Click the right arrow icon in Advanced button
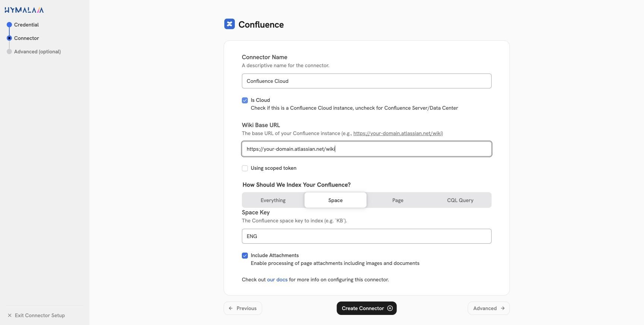Viewport: 644px width, 325px height. coord(503,308)
